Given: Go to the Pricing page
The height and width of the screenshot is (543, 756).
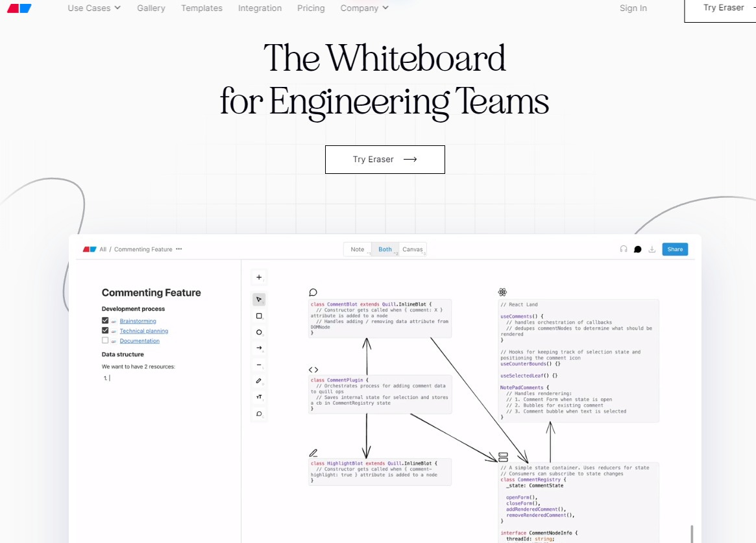Looking at the screenshot, I should click(311, 8).
